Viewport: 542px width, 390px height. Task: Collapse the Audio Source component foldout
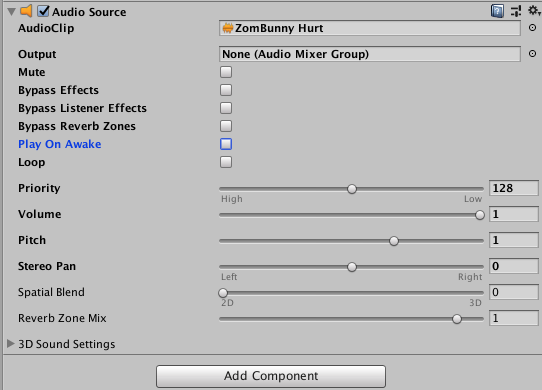click(x=11, y=12)
